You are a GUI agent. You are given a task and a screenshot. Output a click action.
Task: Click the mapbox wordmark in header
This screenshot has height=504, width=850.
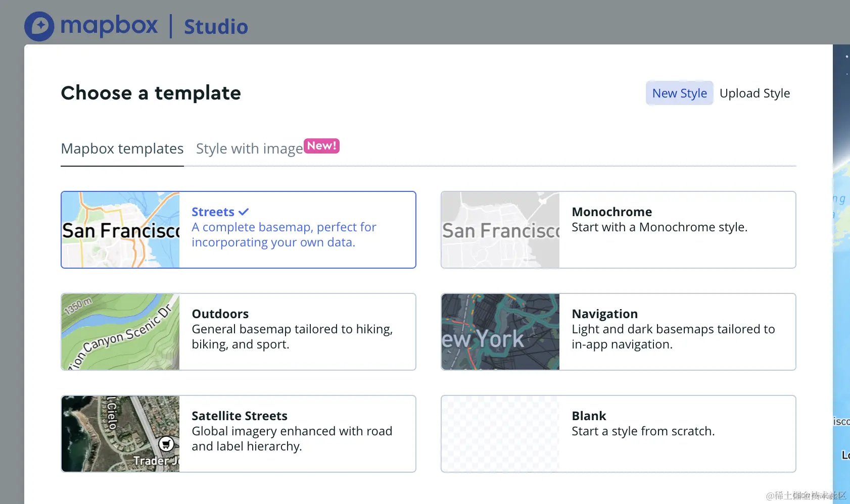[109, 25]
